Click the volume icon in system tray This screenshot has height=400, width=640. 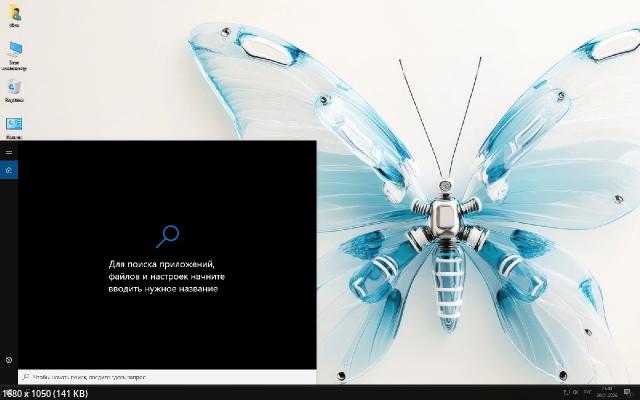(574, 392)
